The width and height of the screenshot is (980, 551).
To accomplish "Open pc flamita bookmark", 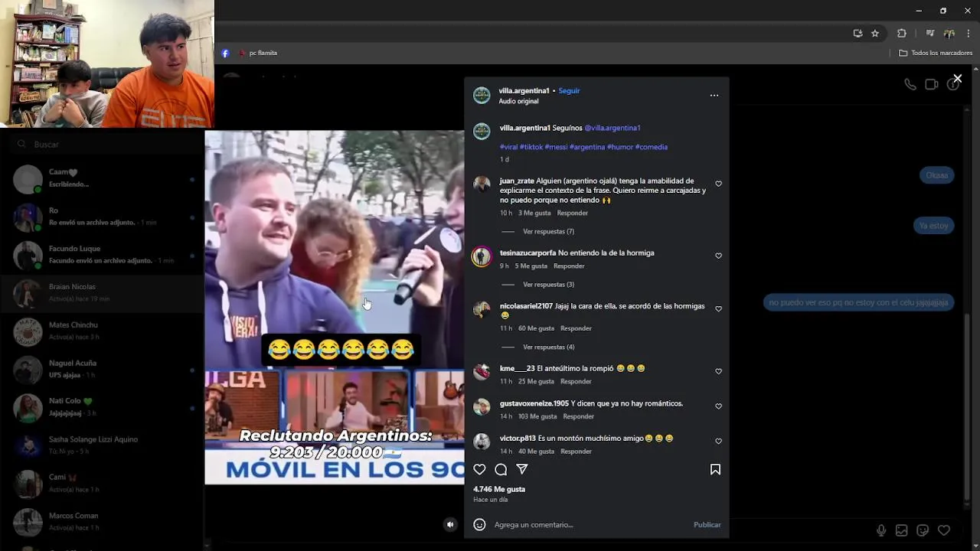I will pos(258,53).
